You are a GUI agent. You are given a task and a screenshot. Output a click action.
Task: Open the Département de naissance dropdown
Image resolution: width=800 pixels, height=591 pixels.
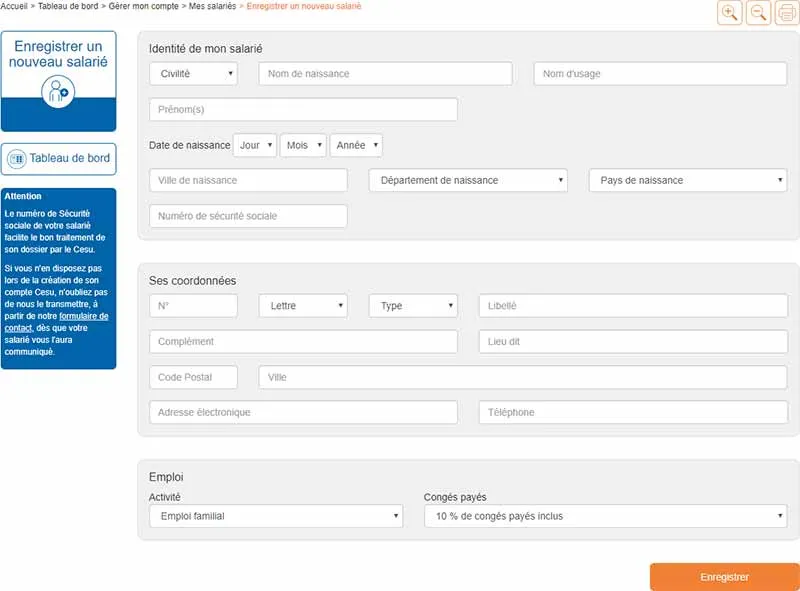470,180
